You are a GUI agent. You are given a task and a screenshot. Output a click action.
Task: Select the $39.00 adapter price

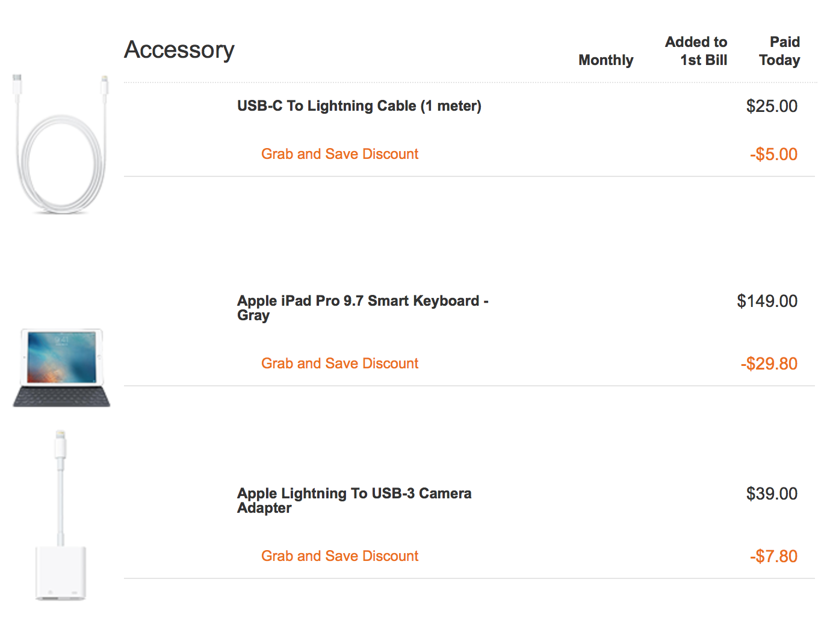(772, 494)
